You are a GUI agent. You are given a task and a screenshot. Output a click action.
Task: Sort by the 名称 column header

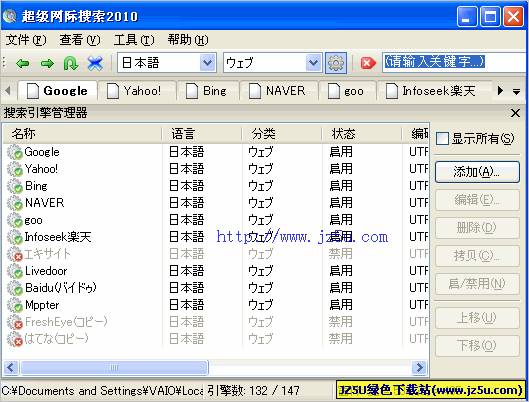pos(82,134)
